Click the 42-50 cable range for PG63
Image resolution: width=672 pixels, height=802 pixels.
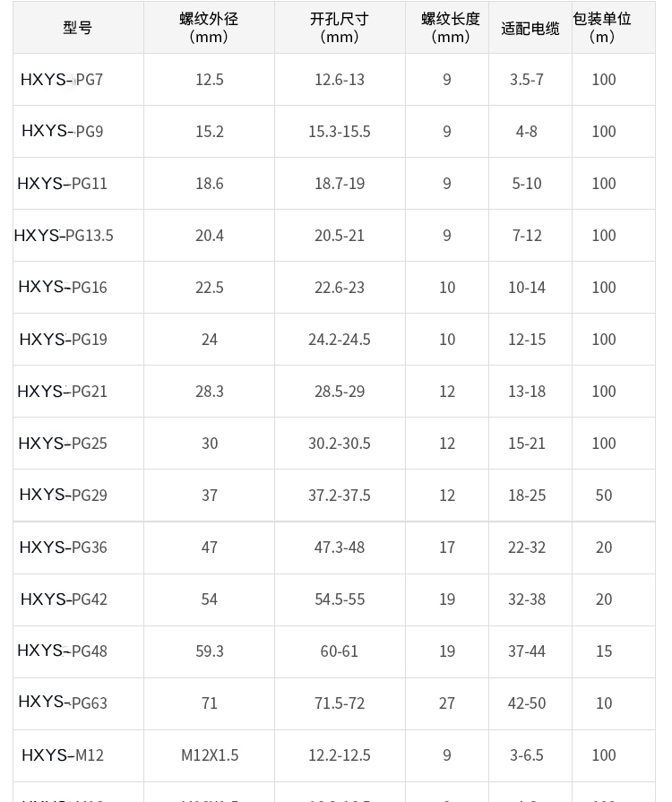tap(527, 703)
